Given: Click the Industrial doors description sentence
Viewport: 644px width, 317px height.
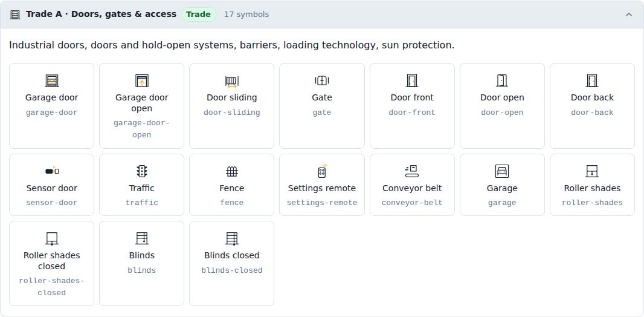Looking at the screenshot, I should pyautogui.click(x=231, y=45).
